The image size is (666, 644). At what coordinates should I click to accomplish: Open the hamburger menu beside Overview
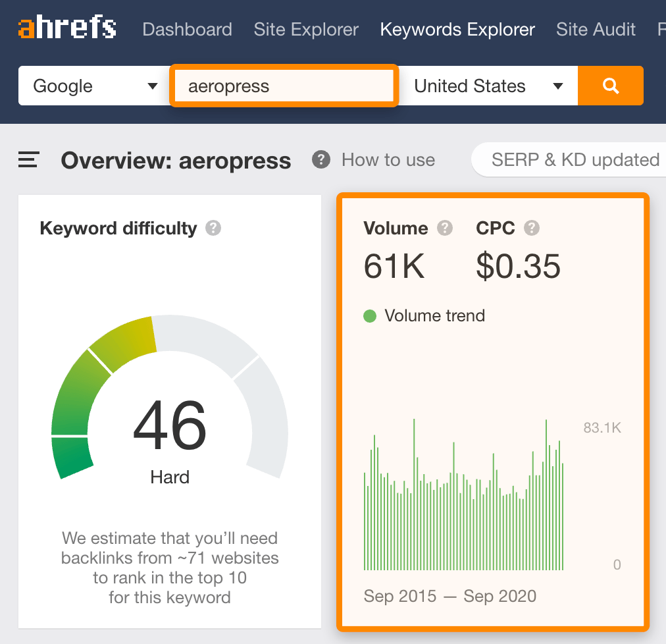click(29, 160)
